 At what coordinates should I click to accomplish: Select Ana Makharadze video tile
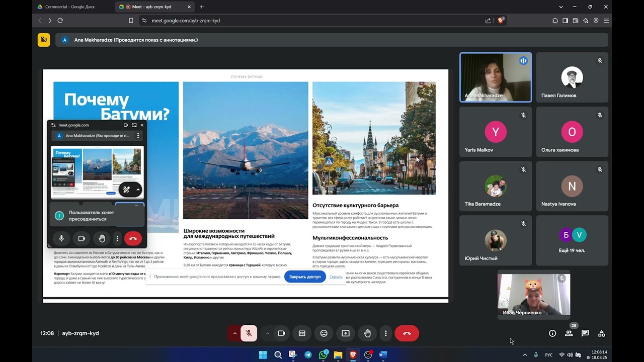496,77
